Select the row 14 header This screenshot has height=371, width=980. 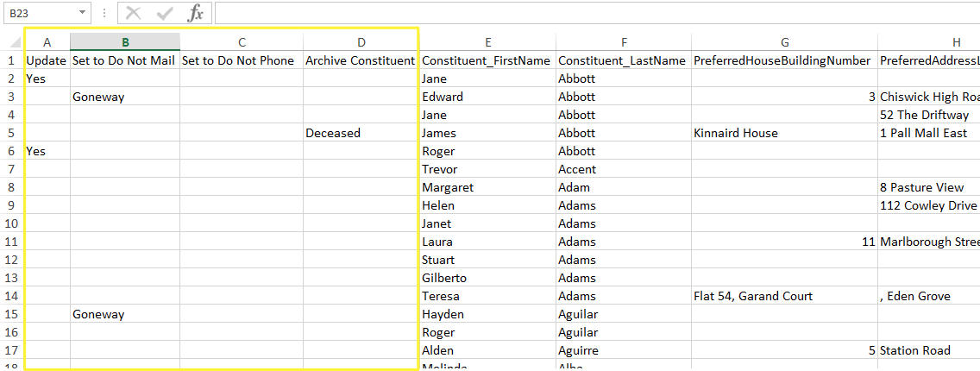[x=12, y=296]
